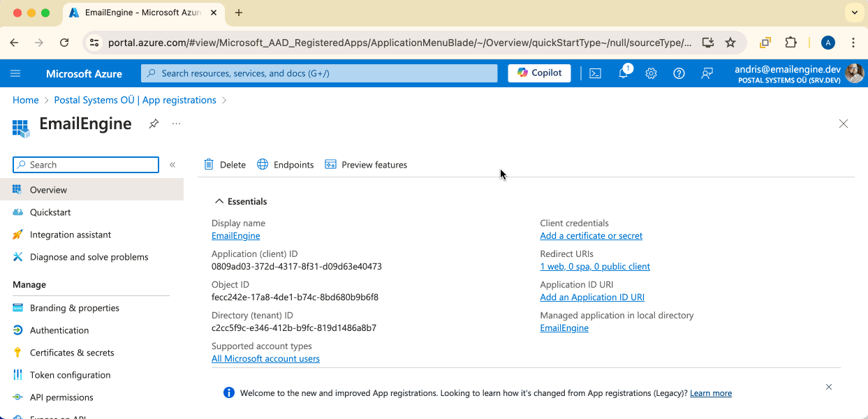
Task: Send feedback via the feedback icon
Action: pos(707,73)
